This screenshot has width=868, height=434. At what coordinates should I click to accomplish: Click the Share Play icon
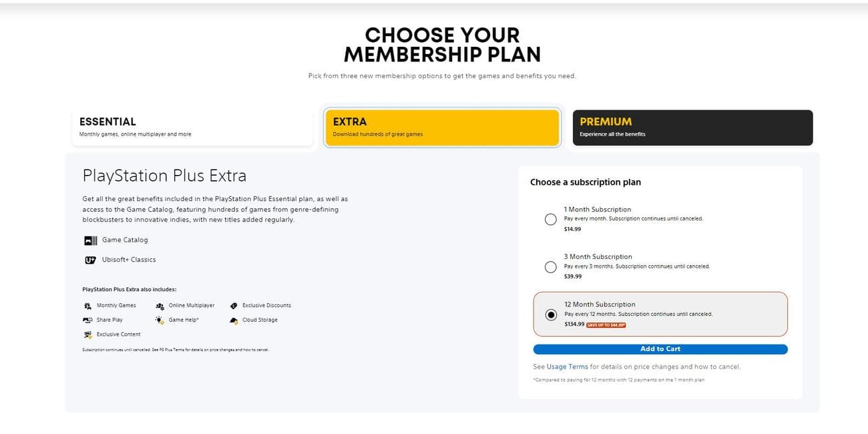(87, 320)
